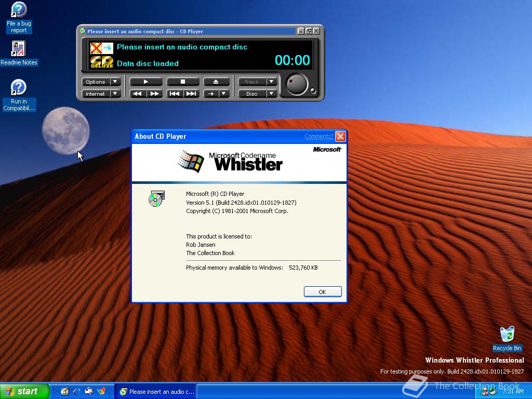Click the Windows flag logo in About banner

pyautogui.click(x=191, y=162)
